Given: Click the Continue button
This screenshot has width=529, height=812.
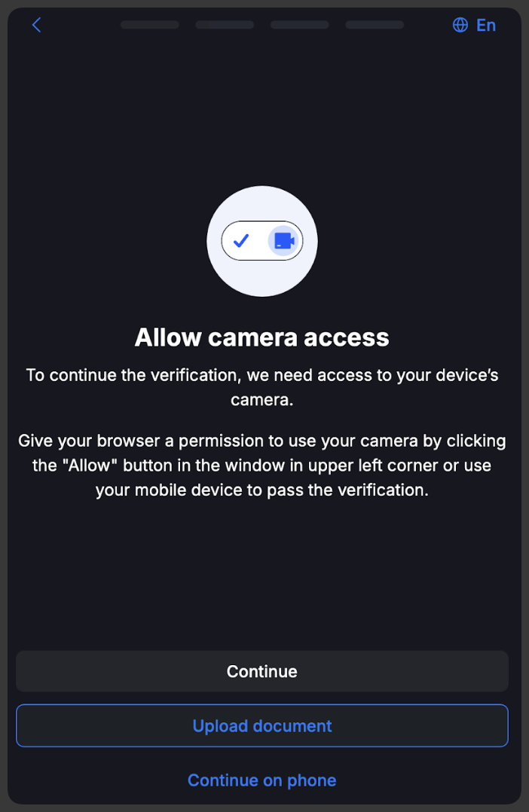Looking at the screenshot, I should point(262,671).
